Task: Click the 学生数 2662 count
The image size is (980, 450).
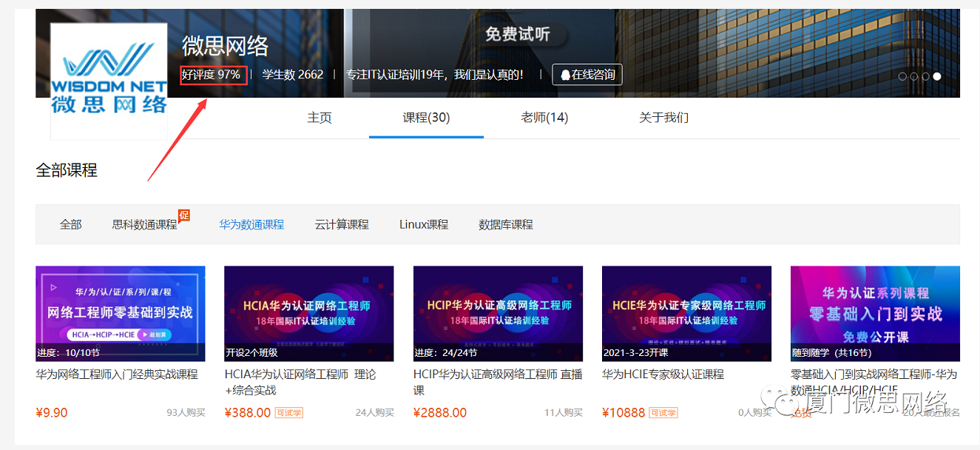Action: tap(293, 75)
